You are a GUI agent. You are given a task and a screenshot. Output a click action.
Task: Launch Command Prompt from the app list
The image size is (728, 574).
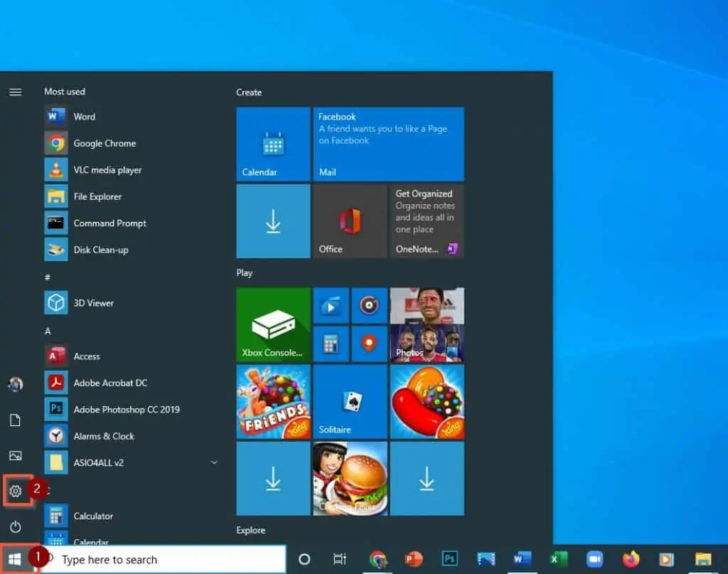[132, 223]
